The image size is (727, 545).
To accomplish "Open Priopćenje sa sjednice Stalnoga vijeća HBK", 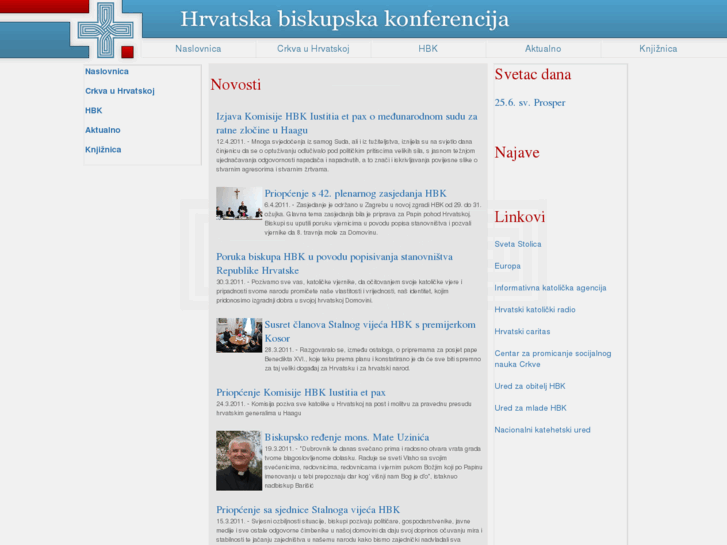I will pos(307,510).
